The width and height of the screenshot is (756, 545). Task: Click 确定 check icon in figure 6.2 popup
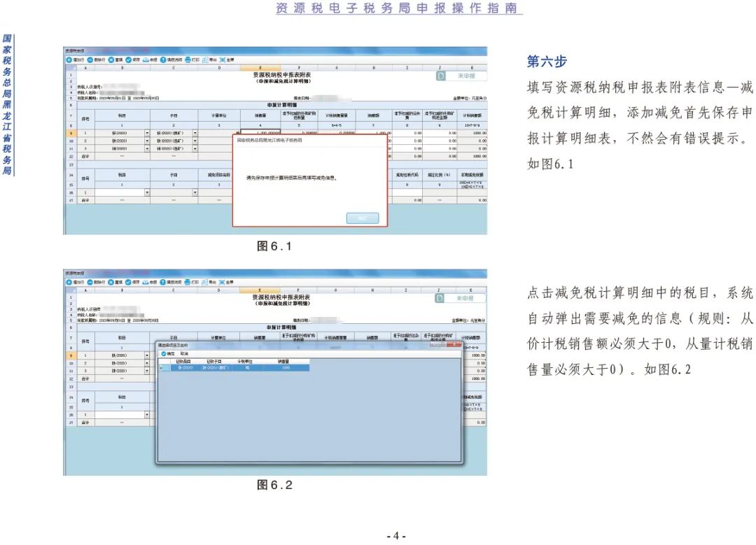click(x=164, y=354)
